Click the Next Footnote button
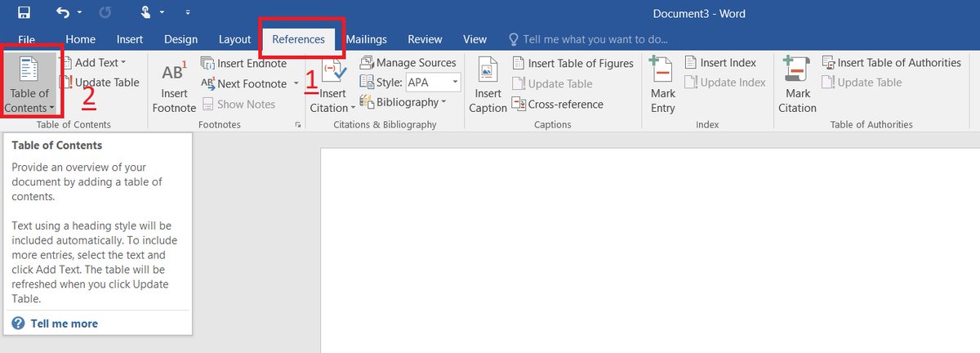This screenshot has width=980, height=353. (244, 83)
